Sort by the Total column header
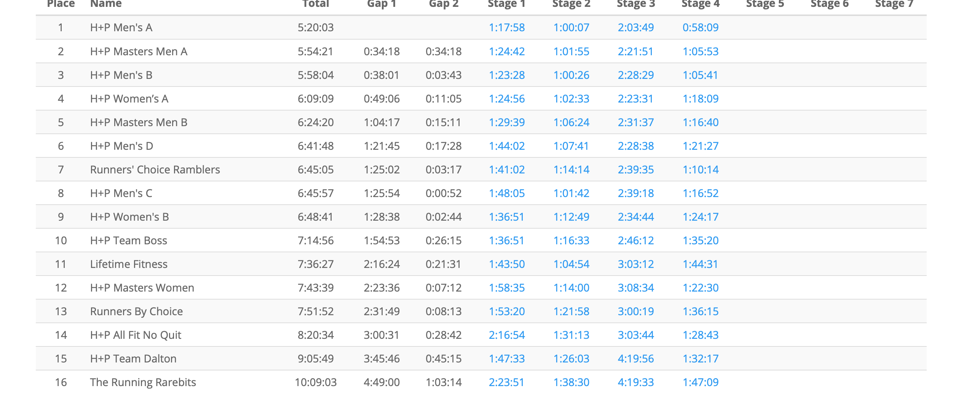 pyautogui.click(x=315, y=4)
